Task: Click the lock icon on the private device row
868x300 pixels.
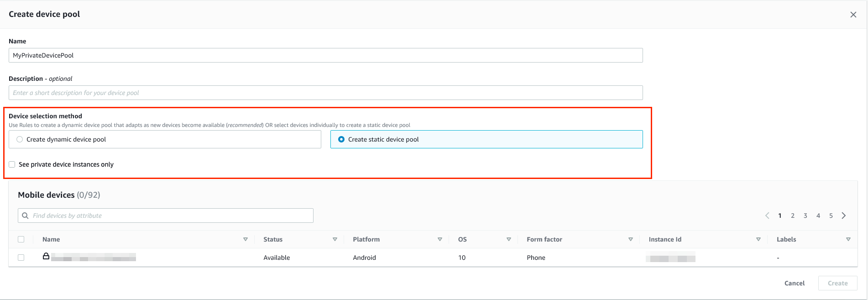Action: pos(46,256)
